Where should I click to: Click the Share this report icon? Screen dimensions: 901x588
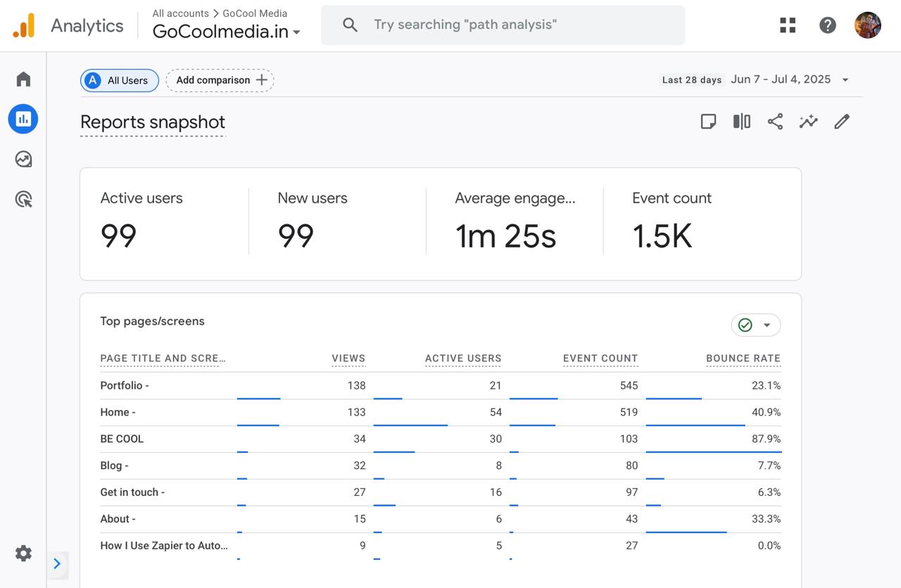(x=775, y=122)
